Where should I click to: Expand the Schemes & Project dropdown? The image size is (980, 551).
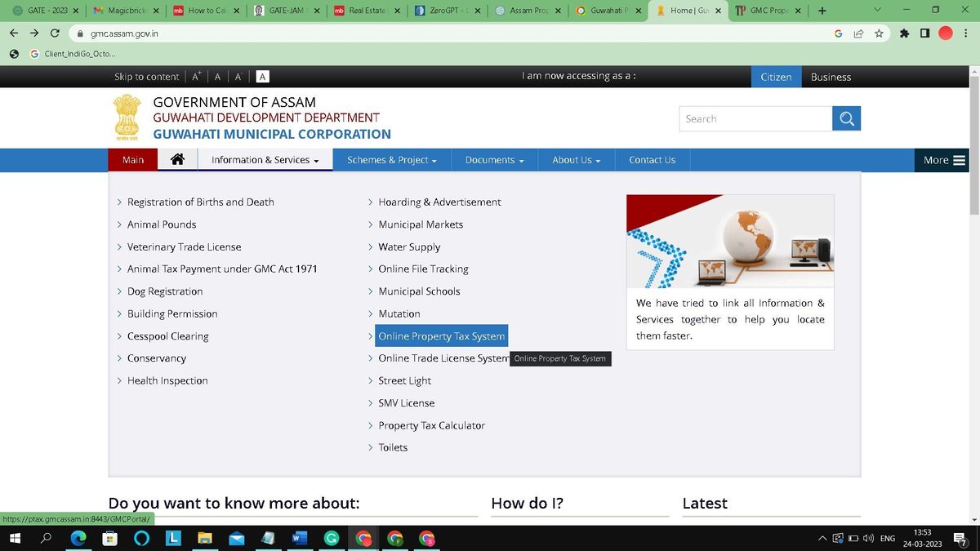point(391,159)
